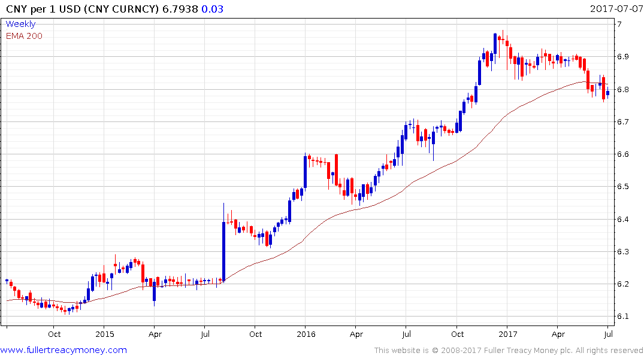Click the x-axis label 2017
This screenshot has width=644, height=359.
(x=508, y=334)
